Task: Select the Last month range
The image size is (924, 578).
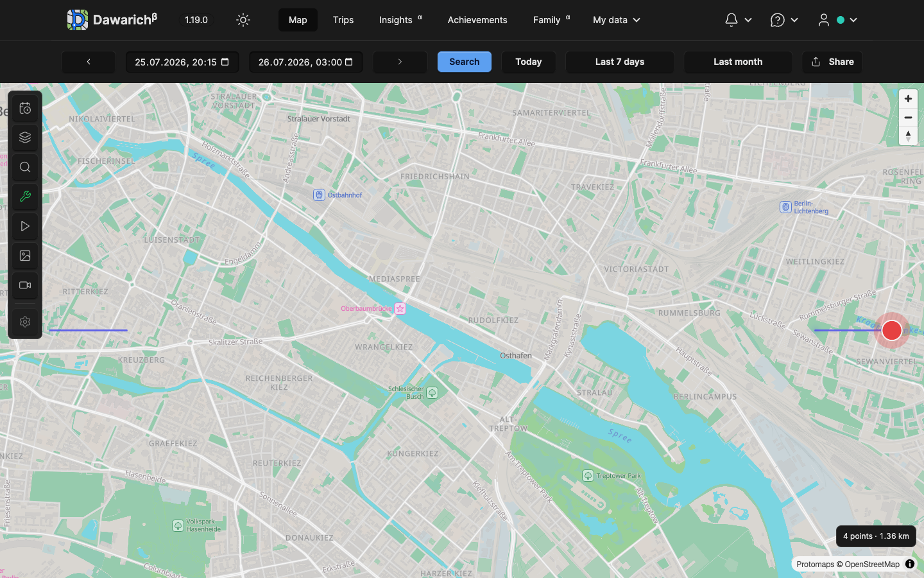Action: pos(738,62)
